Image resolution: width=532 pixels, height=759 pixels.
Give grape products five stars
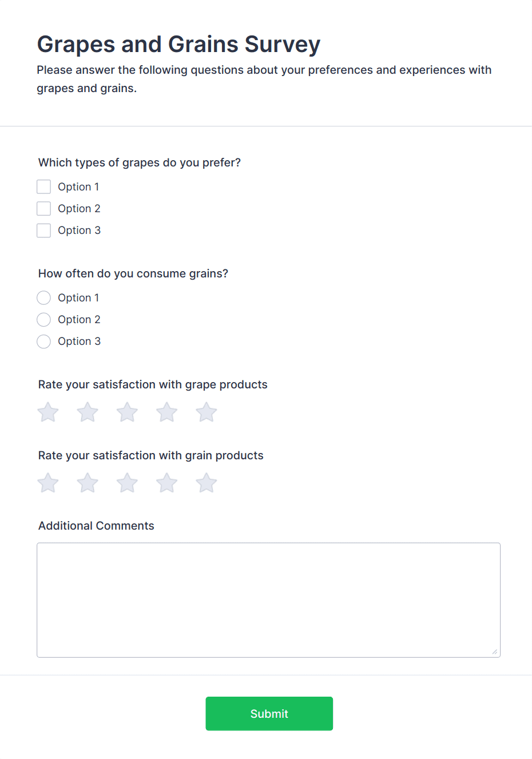pyautogui.click(x=207, y=412)
